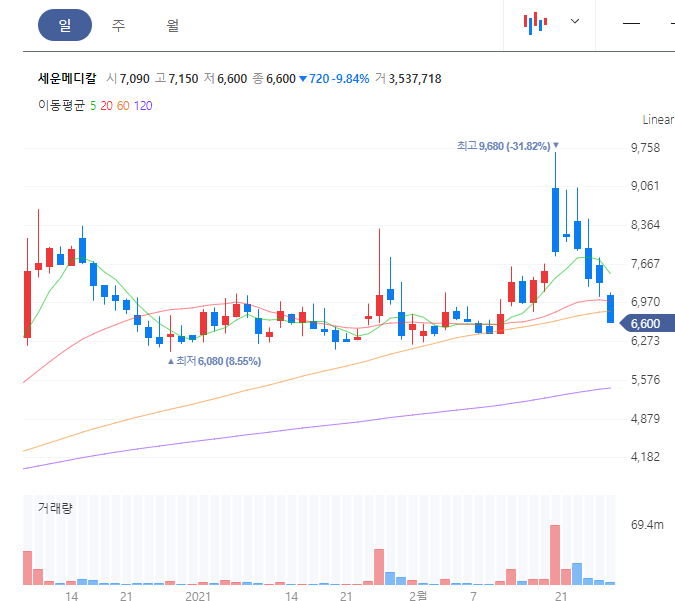Click the change value 720 -9.84%

coord(334,79)
